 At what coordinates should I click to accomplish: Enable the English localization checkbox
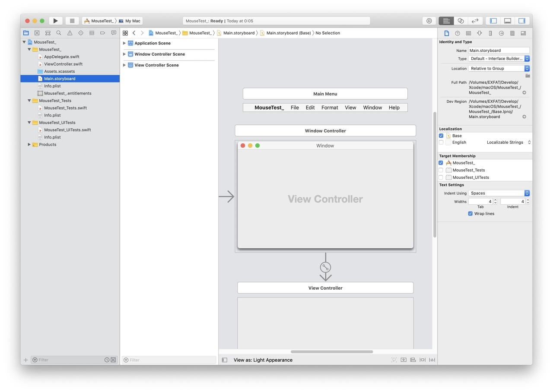441,142
